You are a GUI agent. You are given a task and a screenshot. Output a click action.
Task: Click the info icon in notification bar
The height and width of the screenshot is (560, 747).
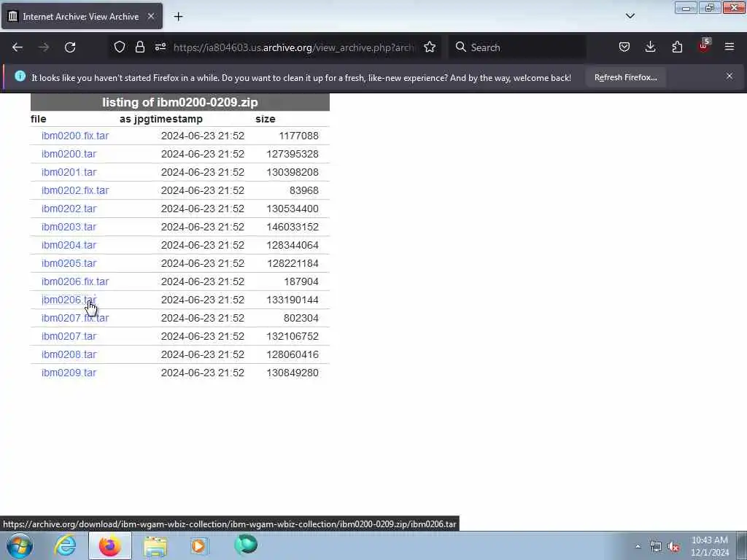20,76
